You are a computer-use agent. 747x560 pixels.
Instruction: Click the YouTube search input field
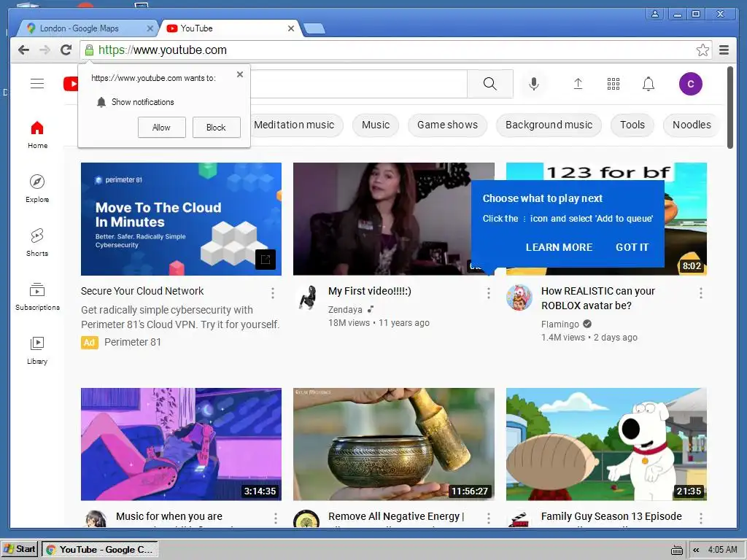point(358,84)
